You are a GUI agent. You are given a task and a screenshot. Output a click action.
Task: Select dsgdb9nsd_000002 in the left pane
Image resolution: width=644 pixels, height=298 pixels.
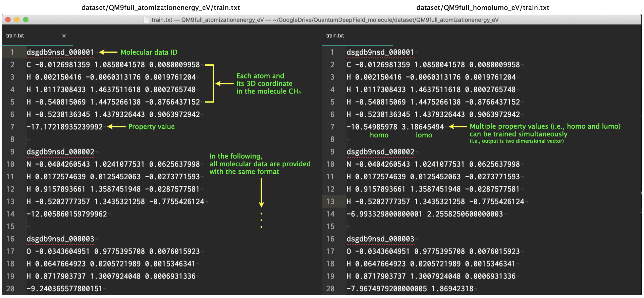pyautogui.click(x=60, y=152)
